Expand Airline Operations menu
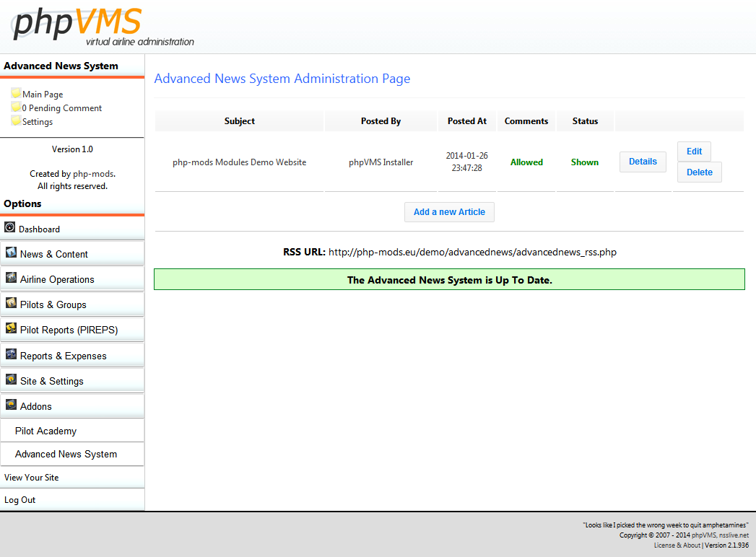The height and width of the screenshot is (557, 756). click(x=72, y=278)
